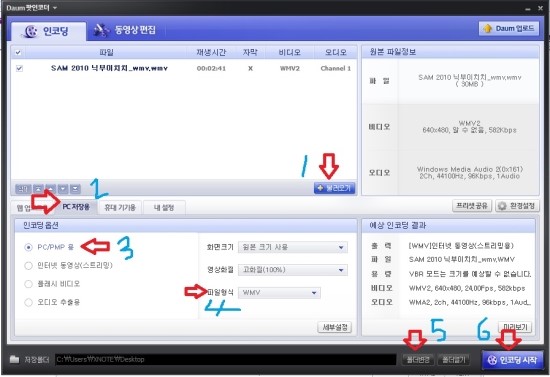Open 환경설정 settings with gear icon

(517, 206)
